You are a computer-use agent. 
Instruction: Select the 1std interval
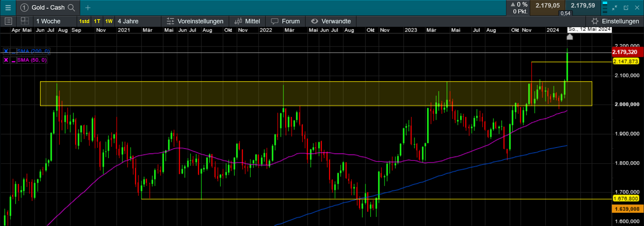tap(84, 21)
